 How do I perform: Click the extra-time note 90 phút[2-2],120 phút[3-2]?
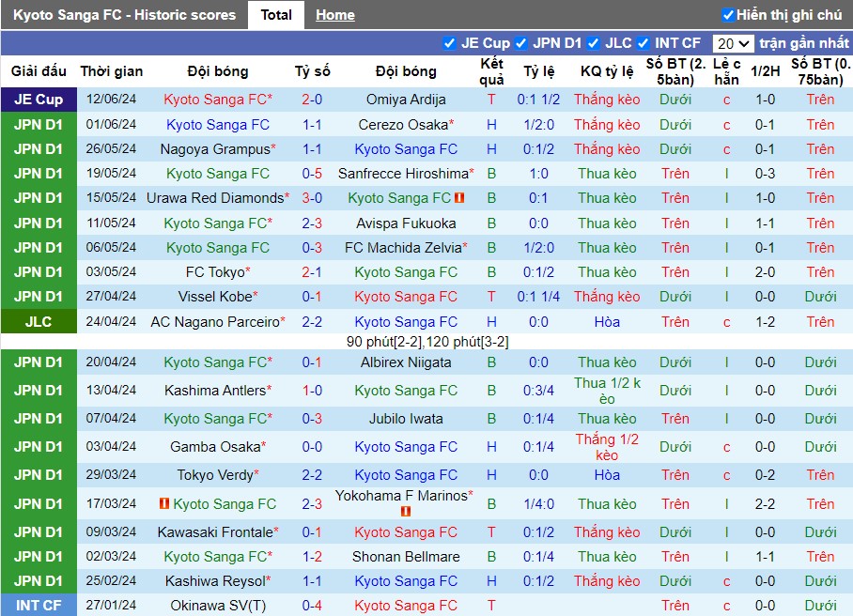pyautogui.click(x=427, y=342)
